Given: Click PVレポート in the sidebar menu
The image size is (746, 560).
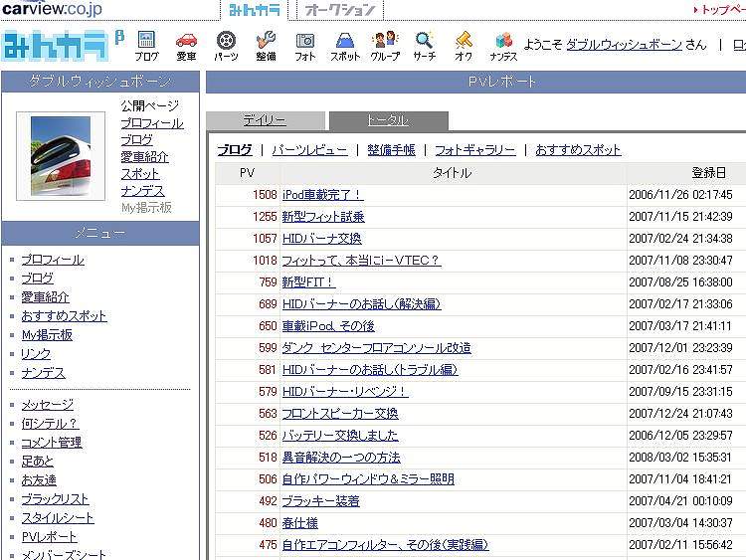Looking at the screenshot, I should [x=49, y=537].
